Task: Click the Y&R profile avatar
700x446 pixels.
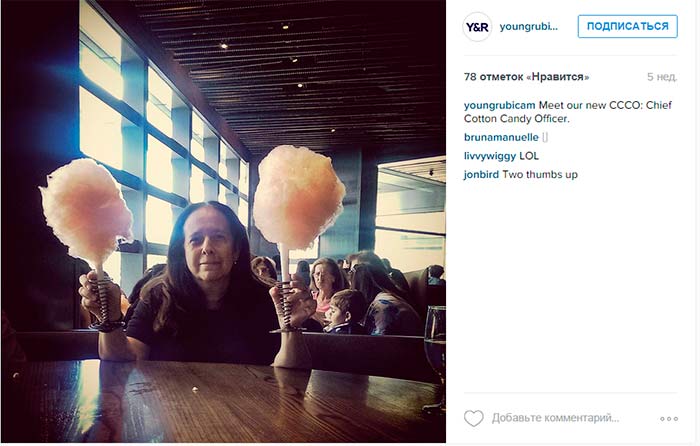Action: 477,27
